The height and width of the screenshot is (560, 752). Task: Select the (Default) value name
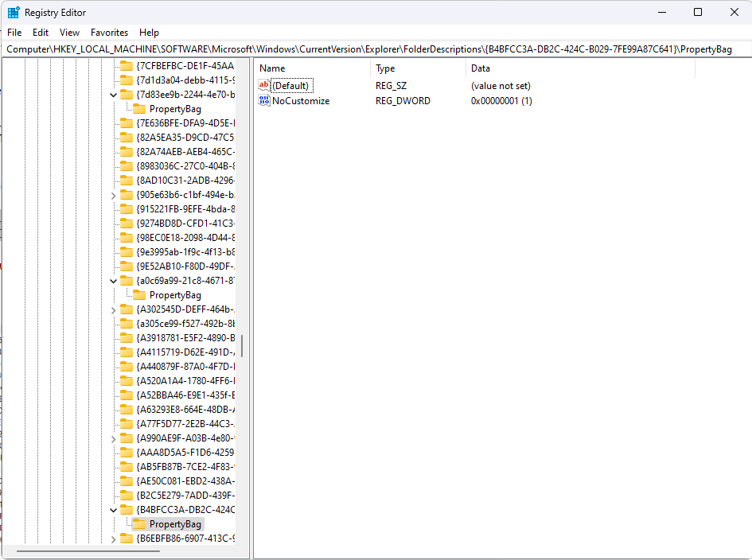pyautogui.click(x=291, y=86)
